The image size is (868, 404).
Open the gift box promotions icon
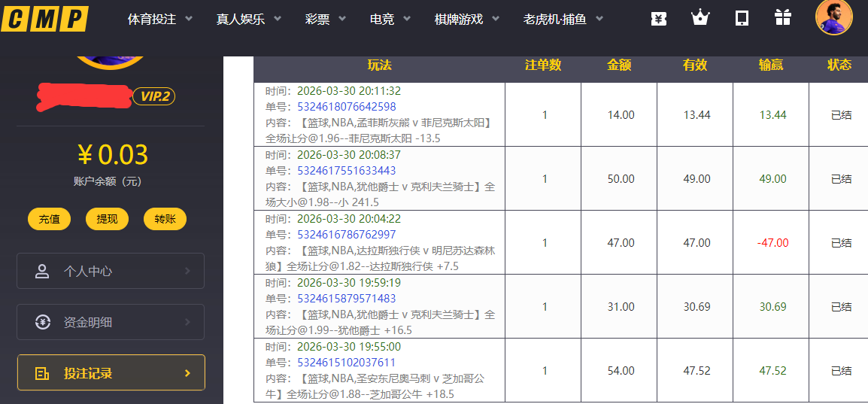(x=783, y=18)
